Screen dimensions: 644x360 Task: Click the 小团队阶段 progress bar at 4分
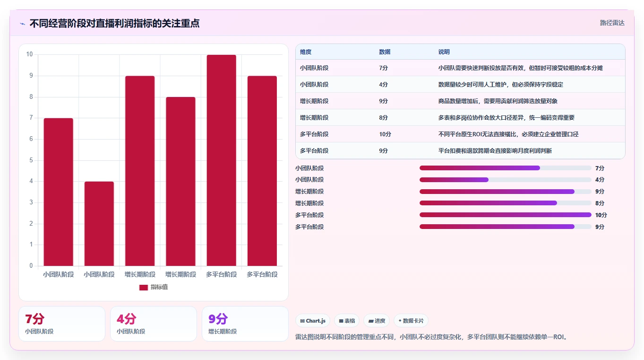click(x=506, y=180)
